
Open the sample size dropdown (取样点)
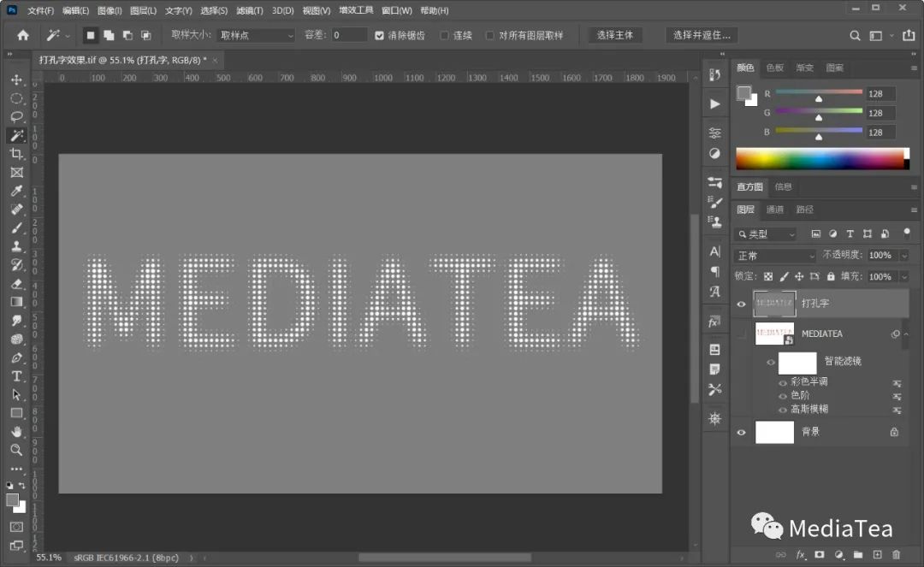tap(256, 35)
